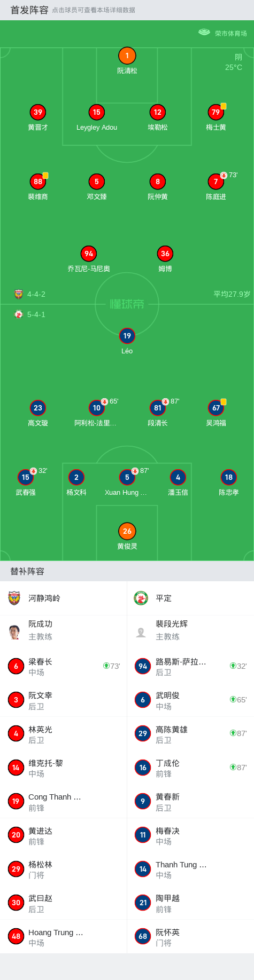Open 河静鸿岭 team crest in substitutes section
254x980 pixels.
click(14, 598)
